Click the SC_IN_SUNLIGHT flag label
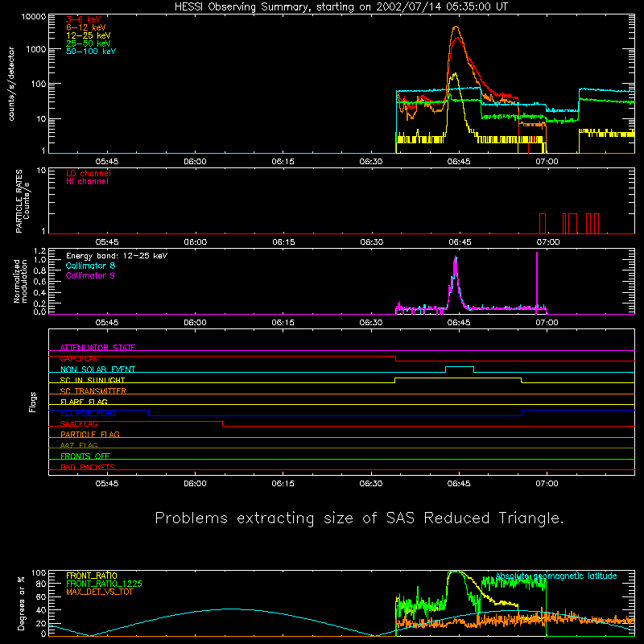 pos(93,380)
